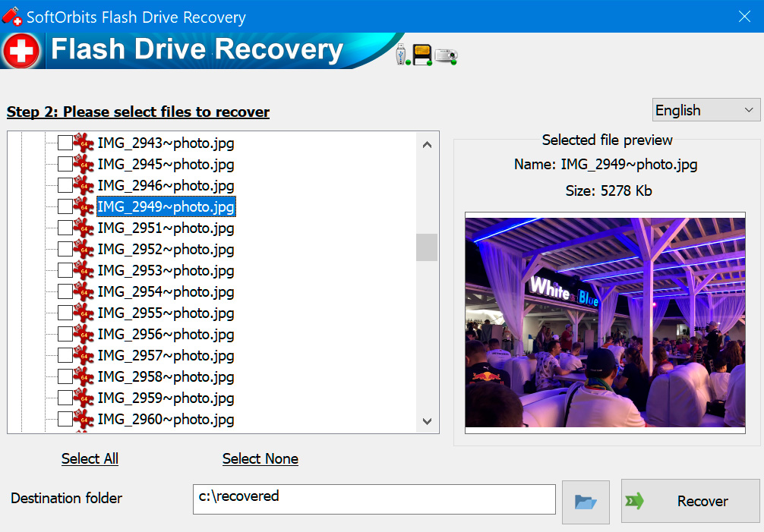Screen dimensions: 764x532
Task: Check the box for IMG_2949~photo.jpg
Action: pos(65,206)
